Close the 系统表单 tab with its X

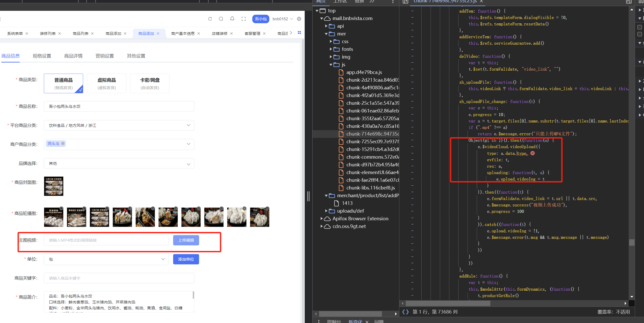click(x=27, y=33)
